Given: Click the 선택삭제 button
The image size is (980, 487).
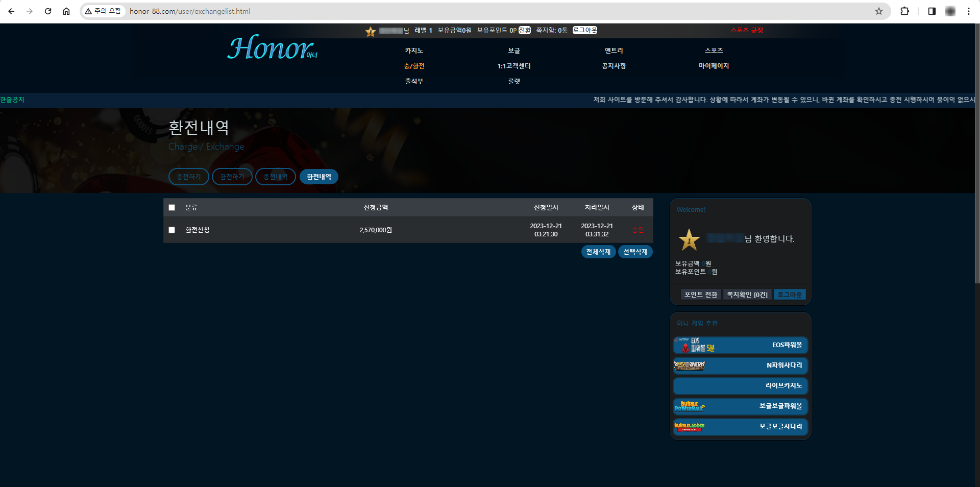Looking at the screenshot, I should click(x=635, y=252).
